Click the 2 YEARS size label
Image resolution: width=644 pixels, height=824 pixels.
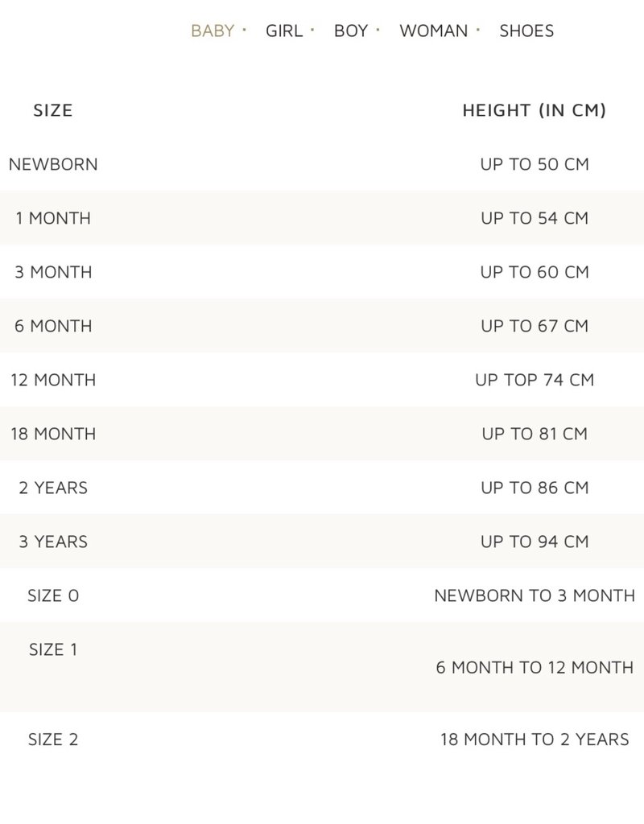pyautogui.click(x=50, y=488)
